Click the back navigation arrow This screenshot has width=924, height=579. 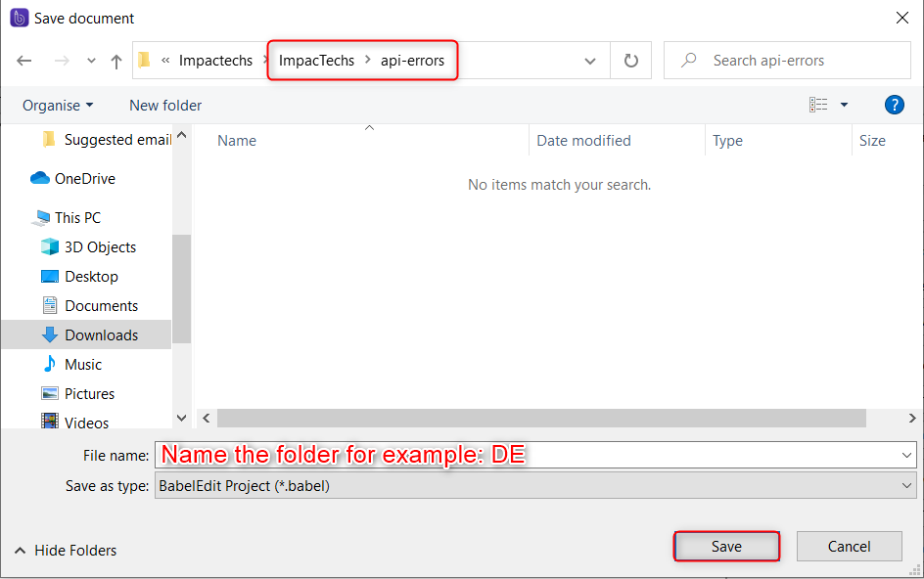point(23,60)
